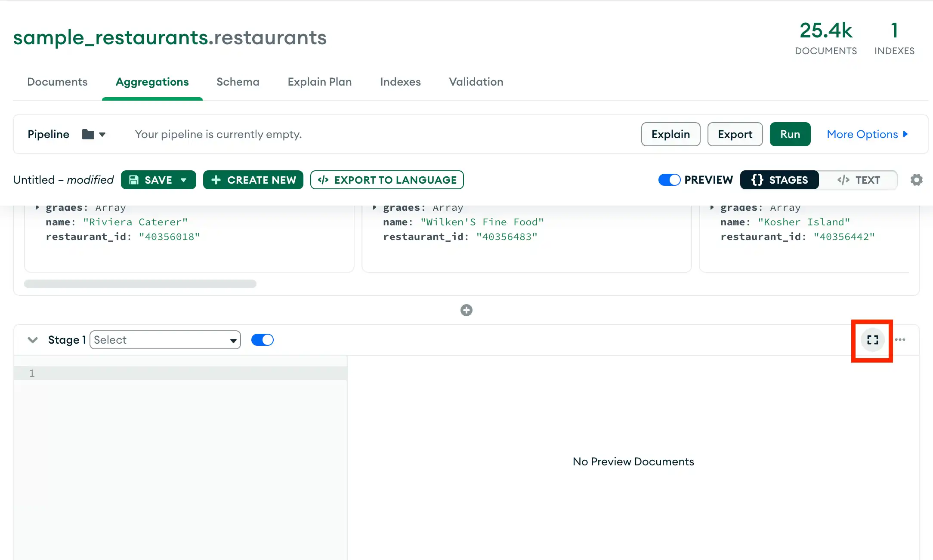The width and height of the screenshot is (933, 560).
Task: Click the add stage plus icon
Action: pos(467,310)
